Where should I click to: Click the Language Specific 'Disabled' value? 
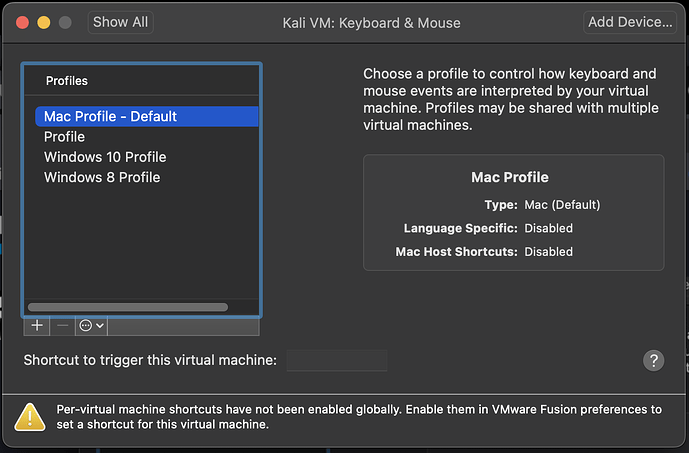(x=548, y=228)
